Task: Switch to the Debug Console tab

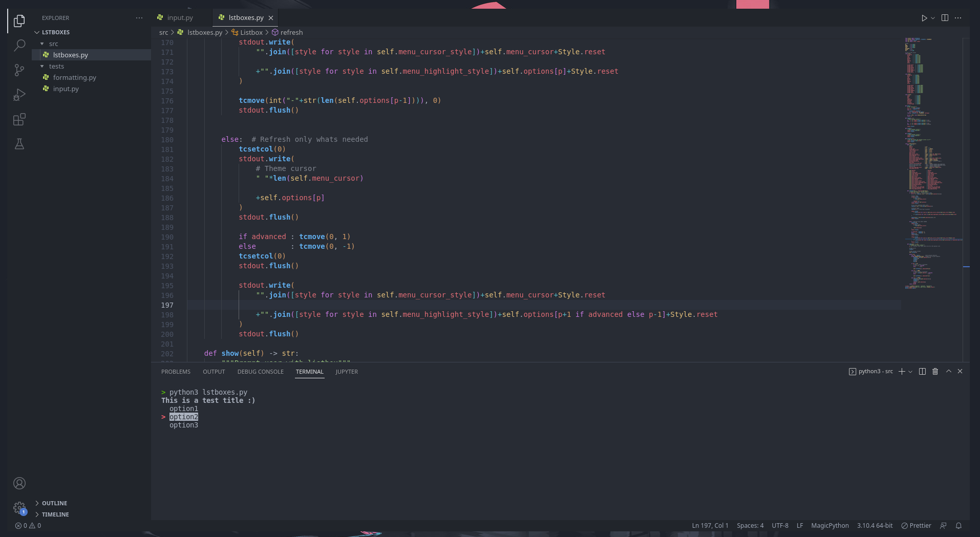Action: (261, 372)
